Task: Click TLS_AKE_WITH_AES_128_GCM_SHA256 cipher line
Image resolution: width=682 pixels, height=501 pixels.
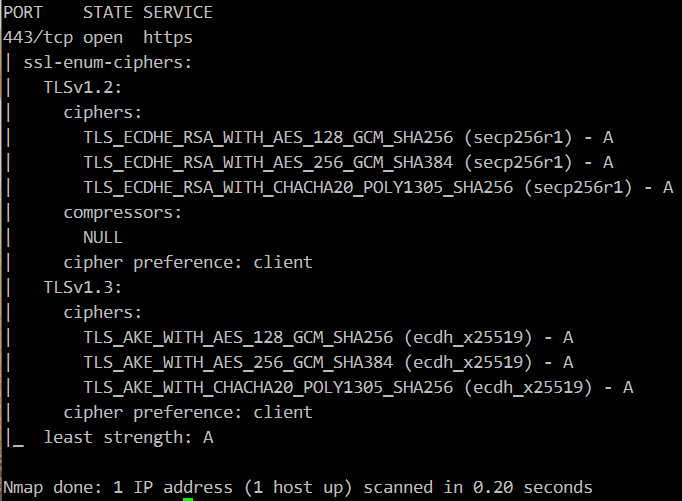Action: point(328,338)
